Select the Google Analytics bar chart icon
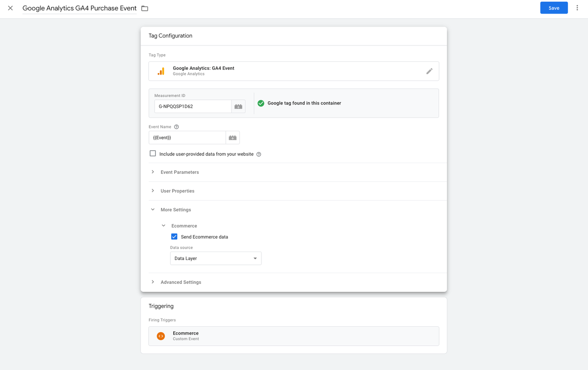 [x=161, y=71]
